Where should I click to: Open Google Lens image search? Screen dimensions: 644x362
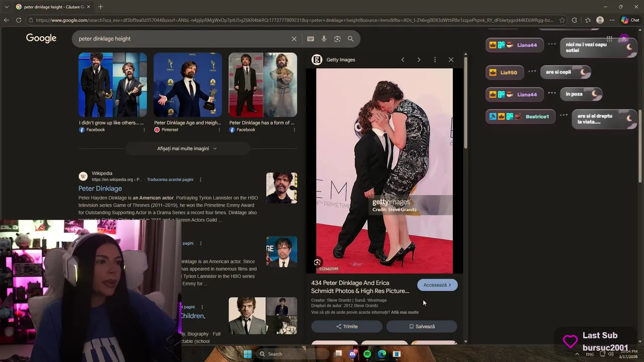338,39
